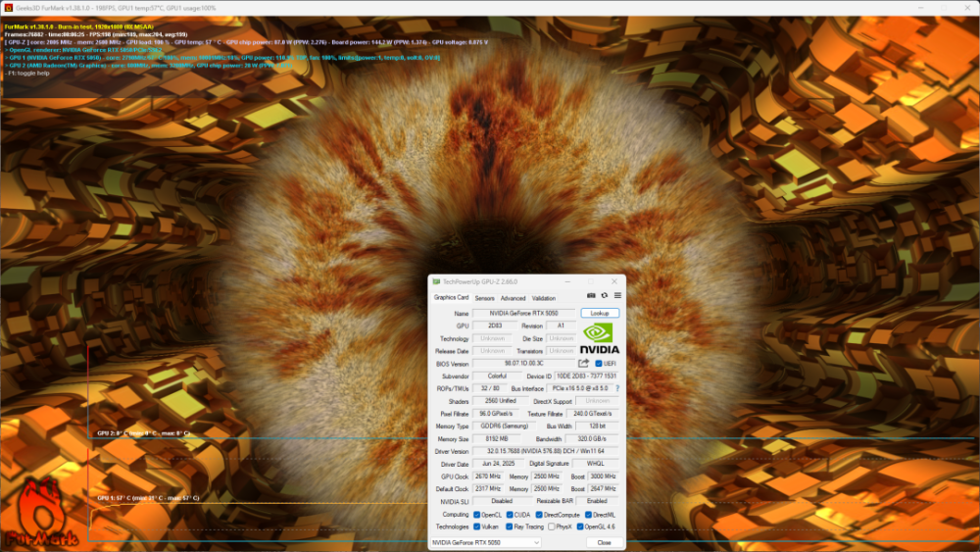
Task: Click the Bus Interface question mark
Action: (617, 388)
